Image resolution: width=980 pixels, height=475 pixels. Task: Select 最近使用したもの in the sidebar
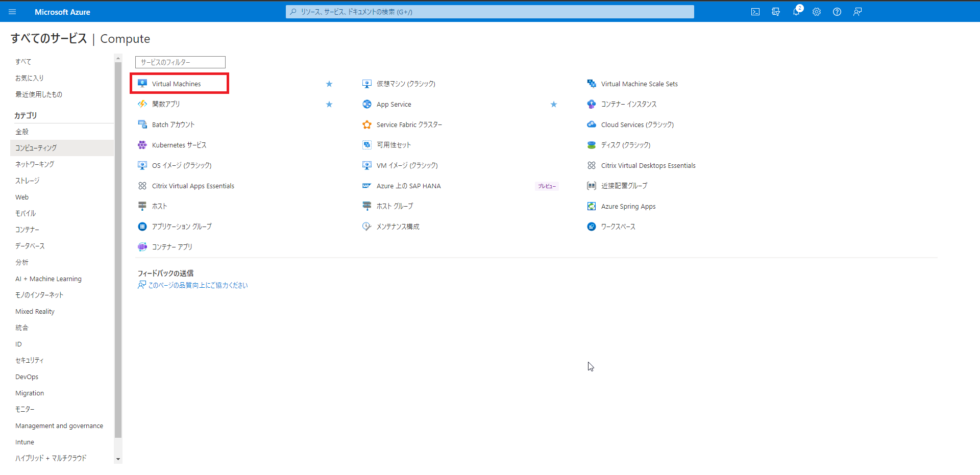[39, 94]
